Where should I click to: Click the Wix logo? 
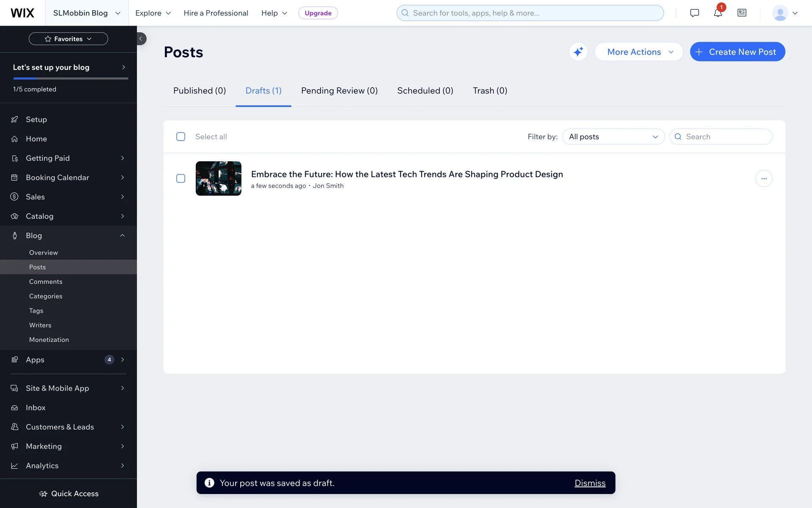tap(22, 13)
